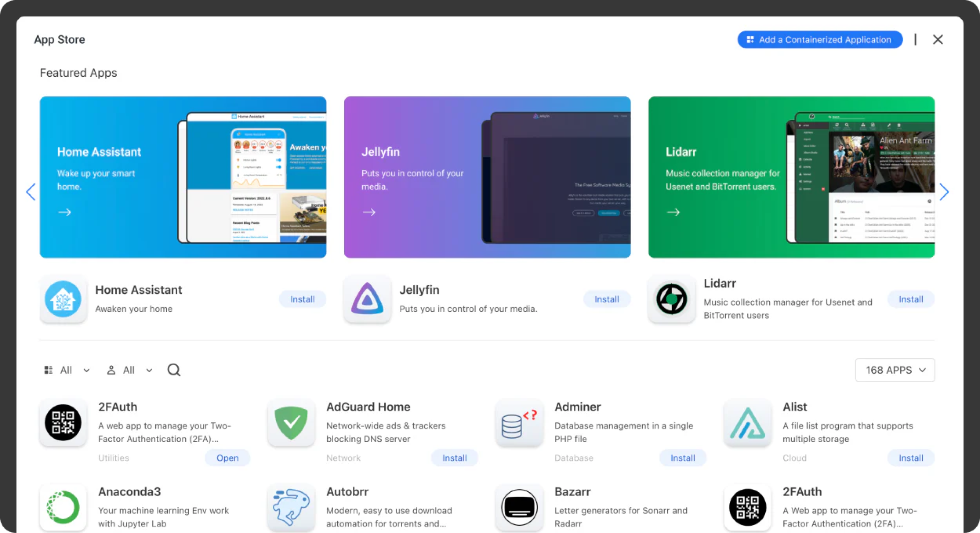The height and width of the screenshot is (533, 980).
Task: Show next featured apps with right arrow
Action: (944, 192)
